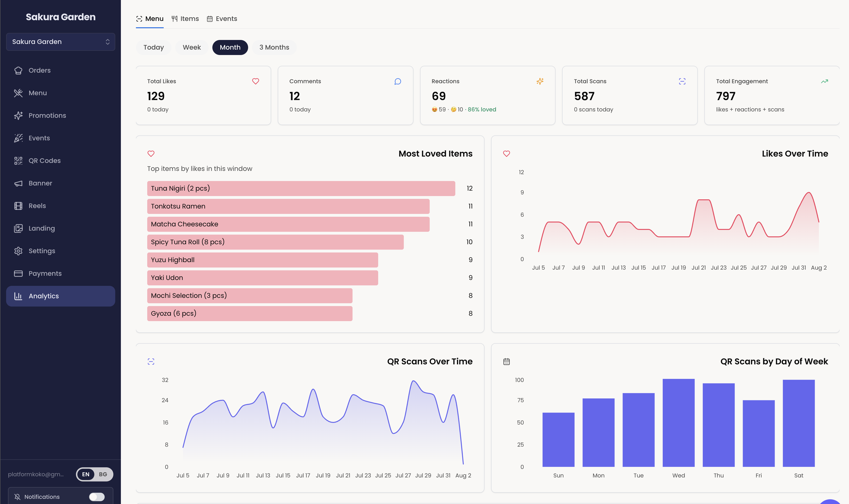Go to the Landing page settings
The width and height of the screenshot is (849, 504).
point(60,228)
